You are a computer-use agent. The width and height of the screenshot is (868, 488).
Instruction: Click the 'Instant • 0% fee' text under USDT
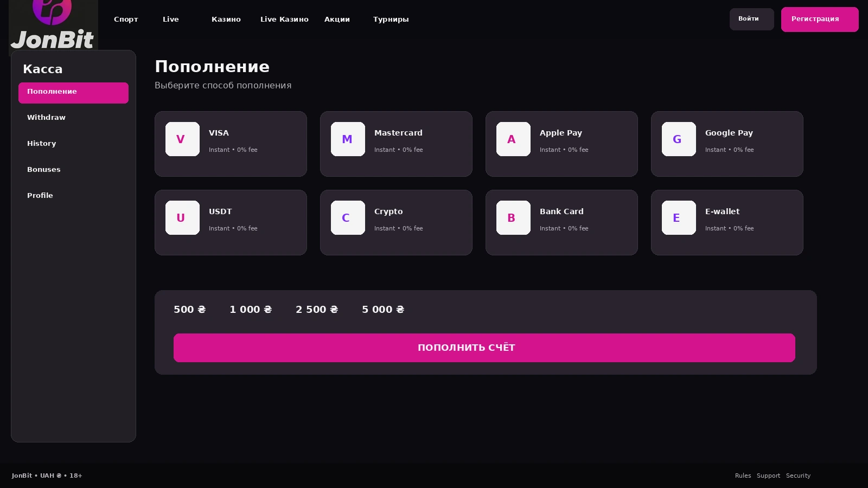[x=233, y=228]
